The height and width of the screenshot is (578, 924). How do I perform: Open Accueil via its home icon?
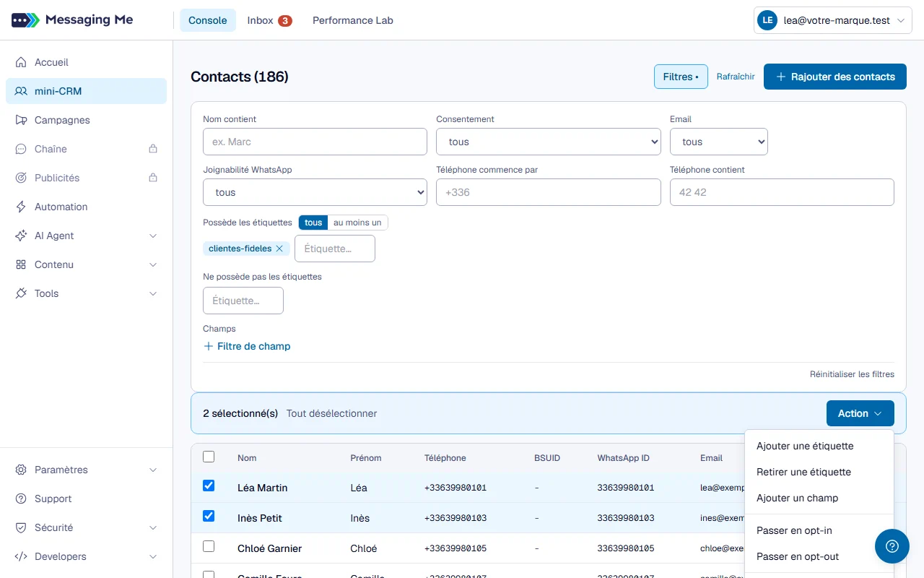[21, 62]
